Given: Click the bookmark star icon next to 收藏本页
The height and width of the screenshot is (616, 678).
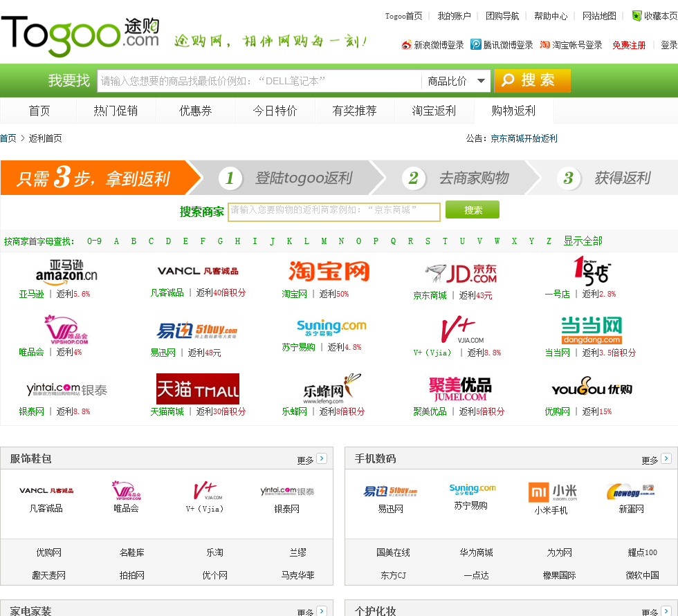Looking at the screenshot, I should point(636,16).
